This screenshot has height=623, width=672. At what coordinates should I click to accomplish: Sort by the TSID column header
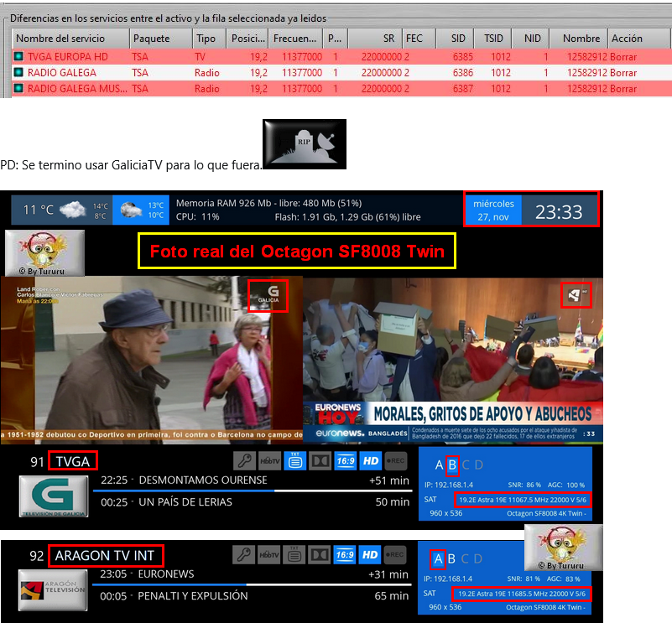point(492,39)
